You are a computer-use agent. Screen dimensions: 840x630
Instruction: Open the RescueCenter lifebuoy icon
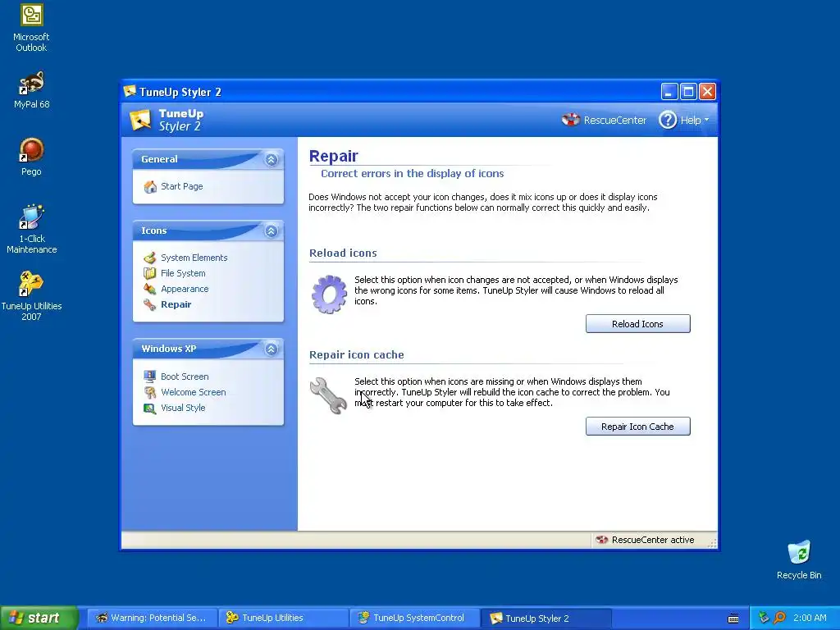[571, 120]
